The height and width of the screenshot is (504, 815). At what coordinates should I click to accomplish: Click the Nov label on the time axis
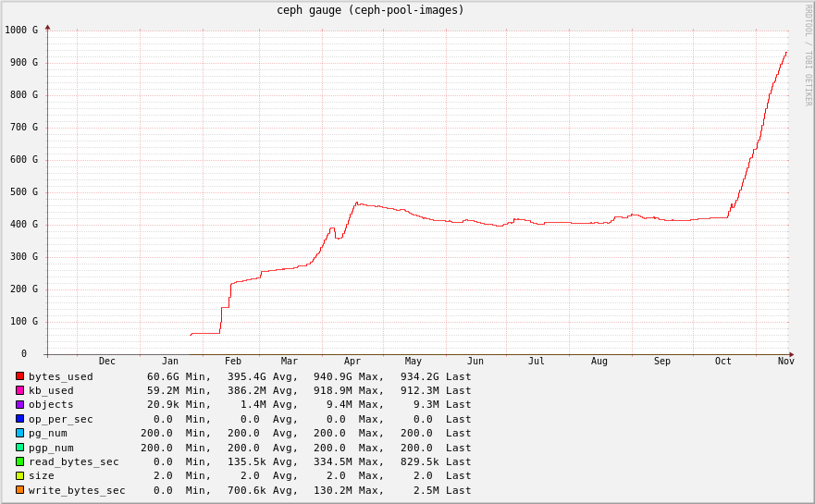(785, 361)
